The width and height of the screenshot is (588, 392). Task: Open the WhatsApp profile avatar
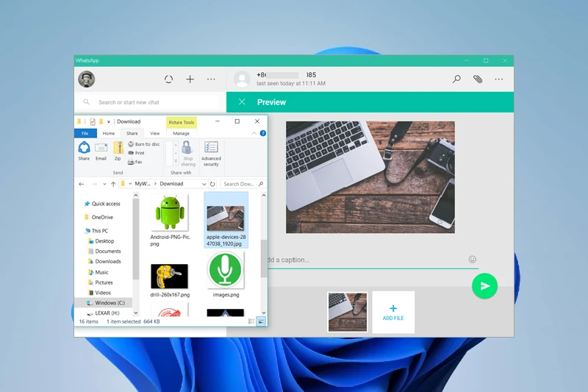tap(86, 79)
